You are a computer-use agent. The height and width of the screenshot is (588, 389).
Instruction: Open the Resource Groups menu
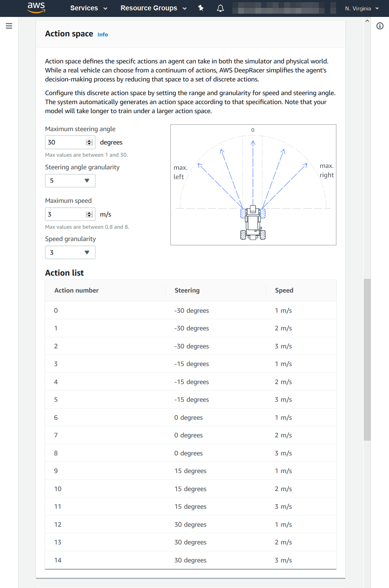tap(153, 8)
